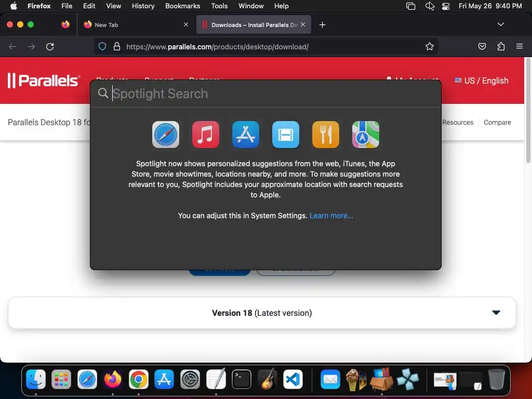Open the Tools menu
Image resolution: width=532 pixels, height=399 pixels.
click(x=219, y=6)
